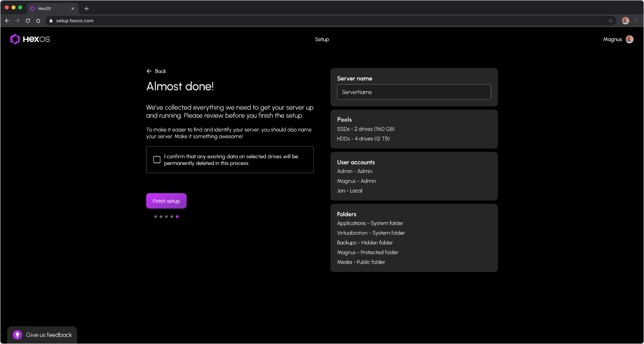
Task: Open the Chrome three-dot menu
Action: (x=636, y=21)
